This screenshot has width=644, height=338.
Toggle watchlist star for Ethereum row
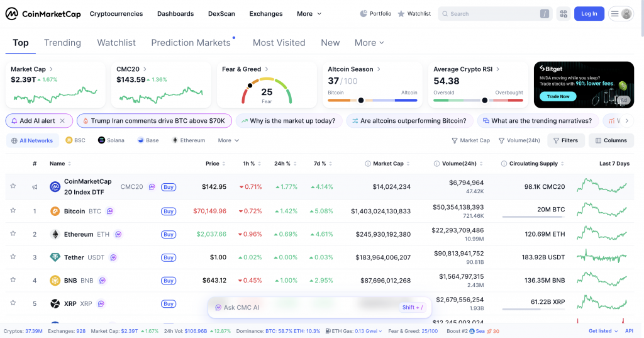point(13,234)
